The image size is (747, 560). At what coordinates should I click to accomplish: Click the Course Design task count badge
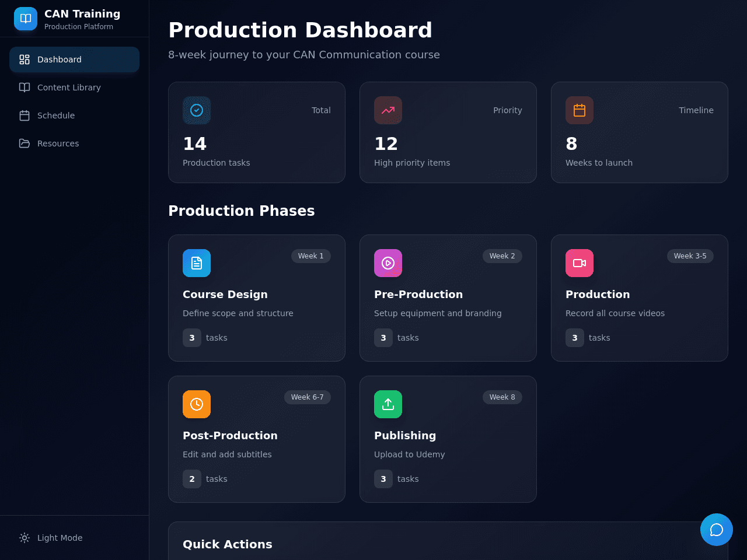[x=192, y=338]
